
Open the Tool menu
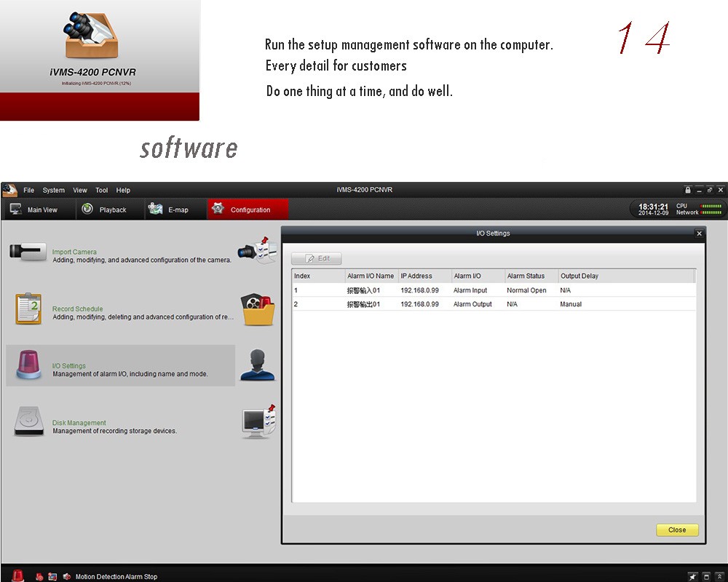tap(101, 191)
